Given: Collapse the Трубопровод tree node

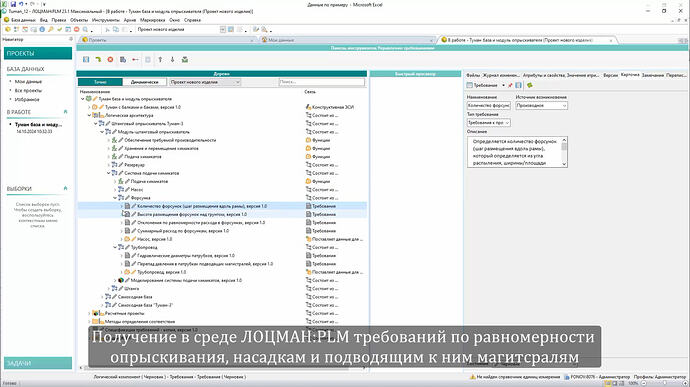Looking at the screenshot, I should click(x=115, y=247).
